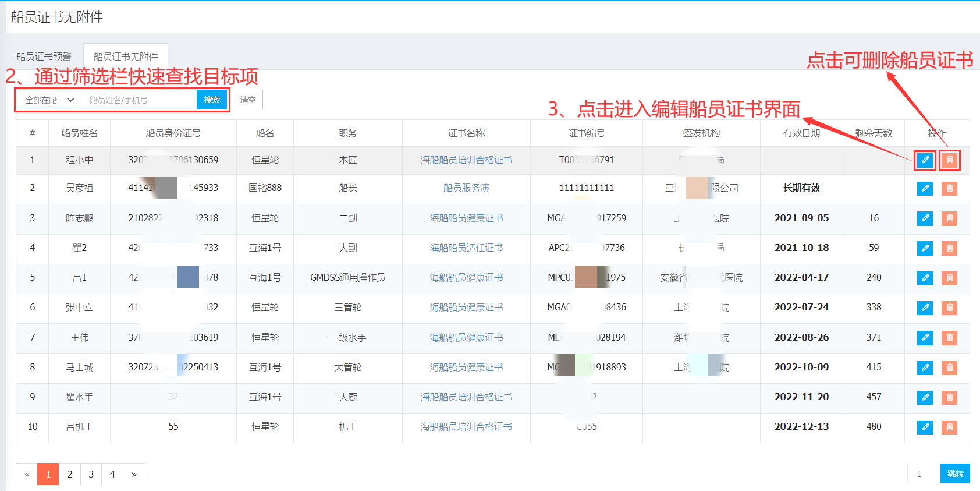Screen dimensions: 980x491
Task: Edit certificate for 吕机工
Action: [925, 427]
